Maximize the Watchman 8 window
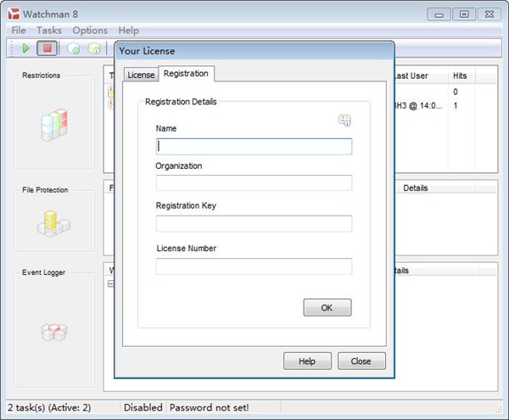 pos(464,14)
